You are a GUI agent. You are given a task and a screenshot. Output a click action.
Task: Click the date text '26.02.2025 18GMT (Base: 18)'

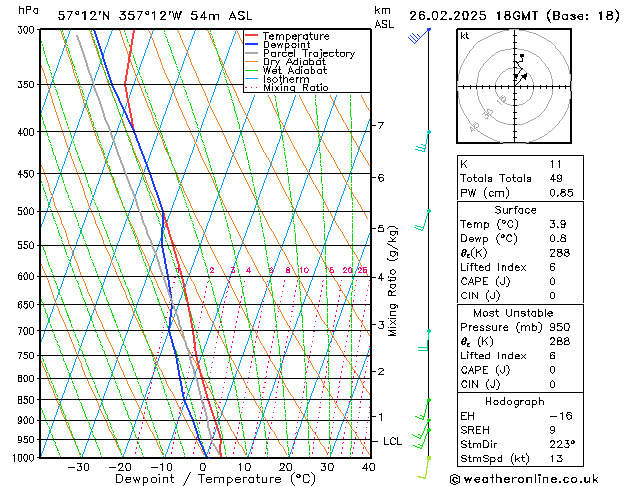tap(514, 16)
